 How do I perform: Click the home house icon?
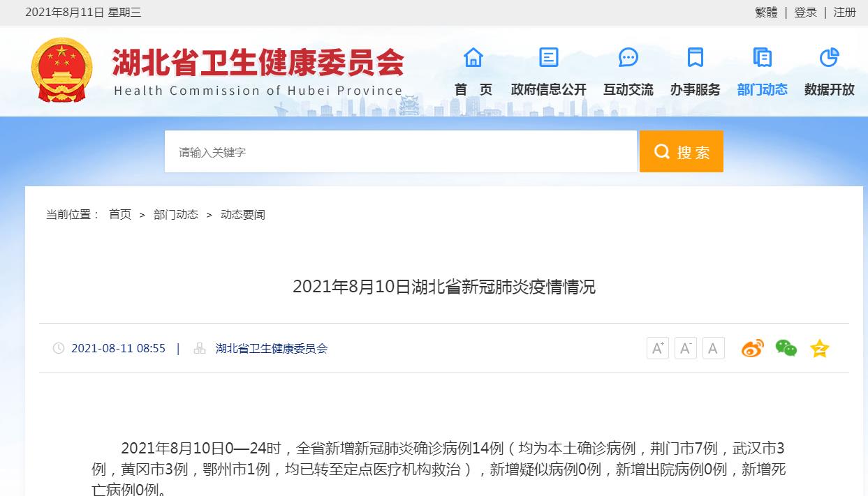tap(473, 57)
